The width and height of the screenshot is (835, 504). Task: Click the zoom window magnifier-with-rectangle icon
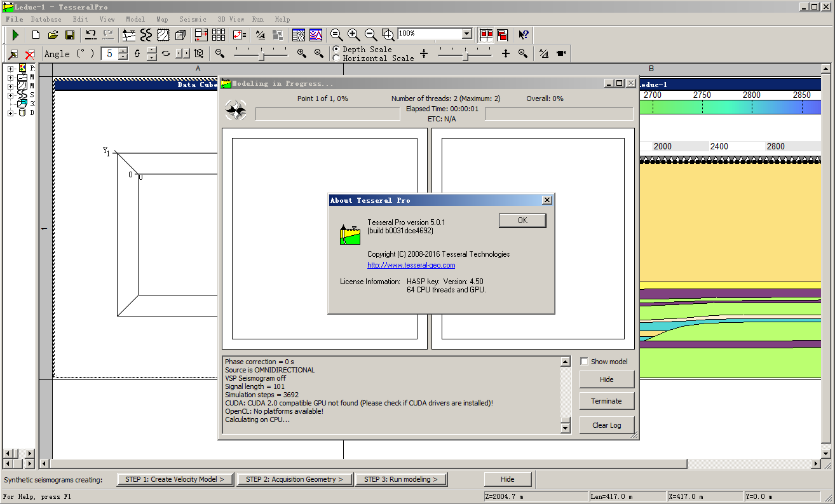click(388, 35)
